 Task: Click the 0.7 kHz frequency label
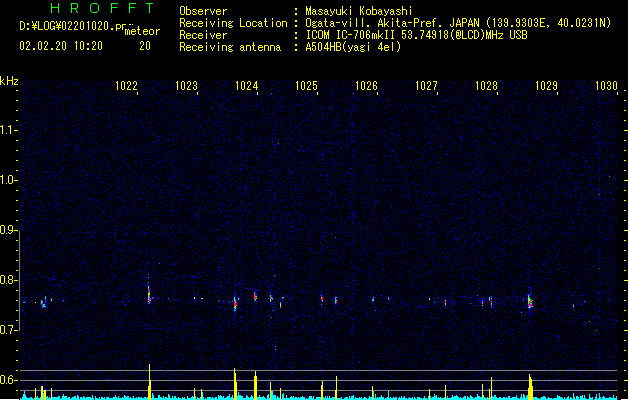(x=9, y=330)
